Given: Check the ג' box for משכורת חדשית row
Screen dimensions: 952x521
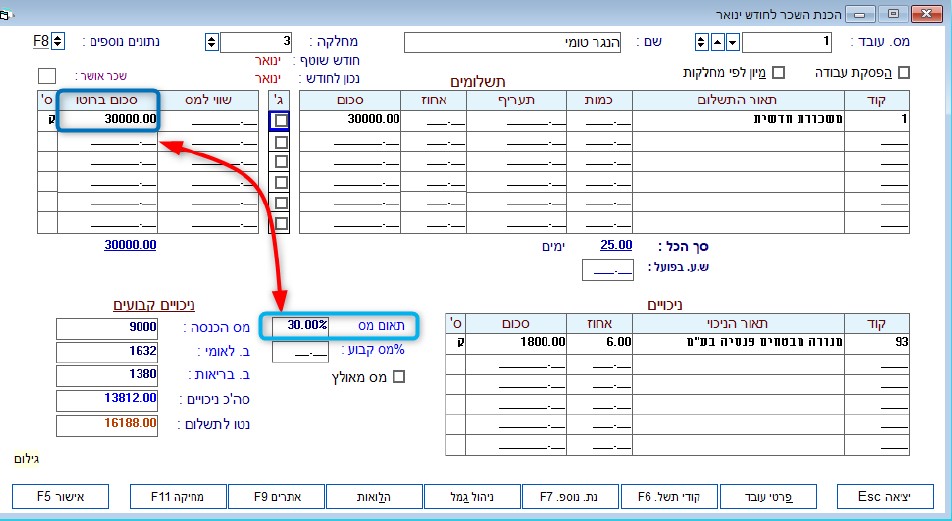Looking at the screenshot, I should point(280,120).
